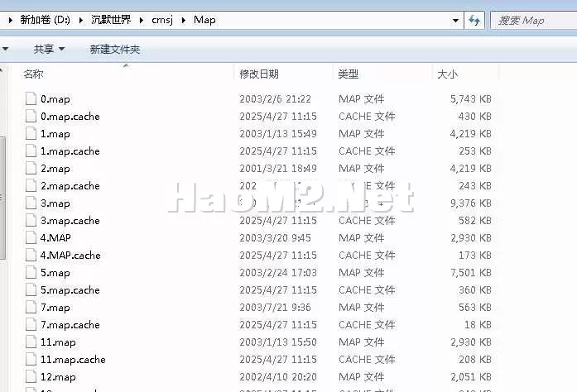Image resolution: width=577 pixels, height=392 pixels.
Task: Click the file icon beside 1.map
Action: (31, 133)
